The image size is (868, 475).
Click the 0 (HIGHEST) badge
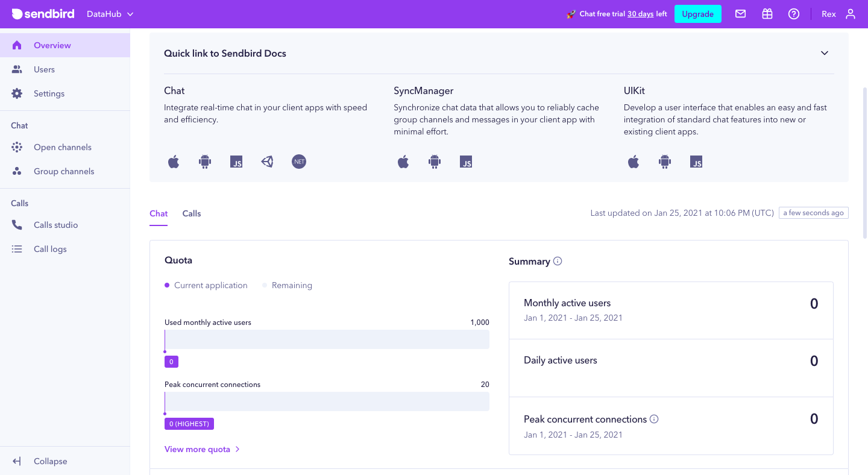pyautogui.click(x=189, y=424)
